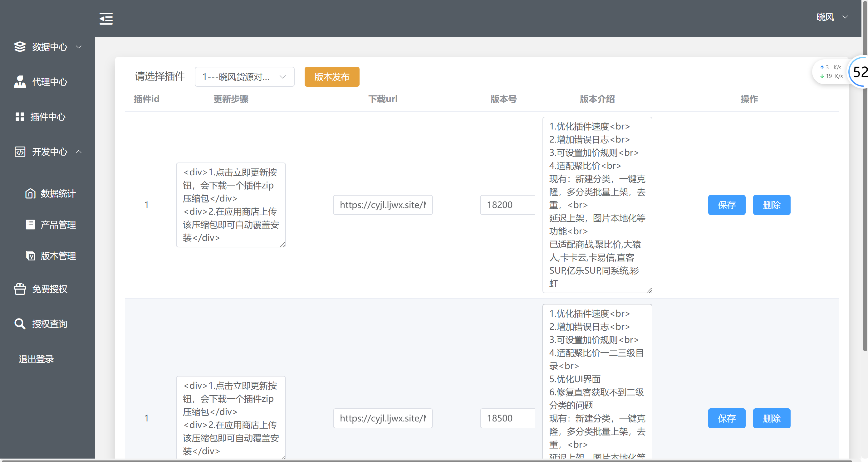The height and width of the screenshot is (462, 868).
Task: Open 授权查询 menu item
Action: coord(50,323)
